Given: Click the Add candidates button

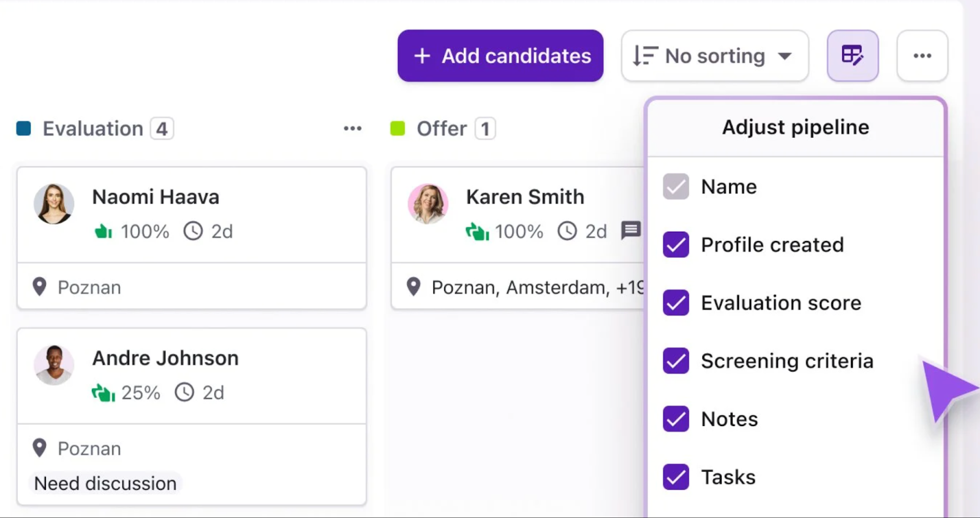Looking at the screenshot, I should point(500,56).
